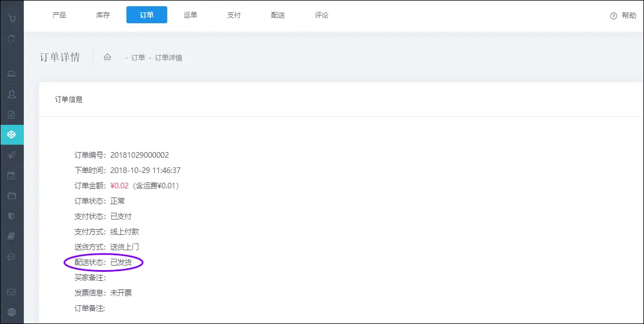Open the user profile icon in sidebar
This screenshot has height=324, width=644.
[x=11, y=94]
